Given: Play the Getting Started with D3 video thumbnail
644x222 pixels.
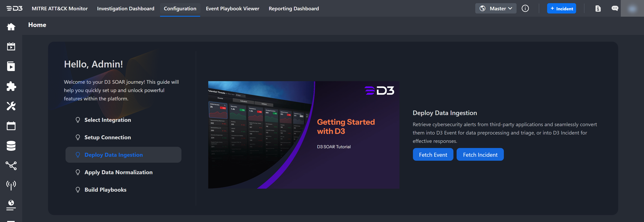Looking at the screenshot, I should click(304, 135).
